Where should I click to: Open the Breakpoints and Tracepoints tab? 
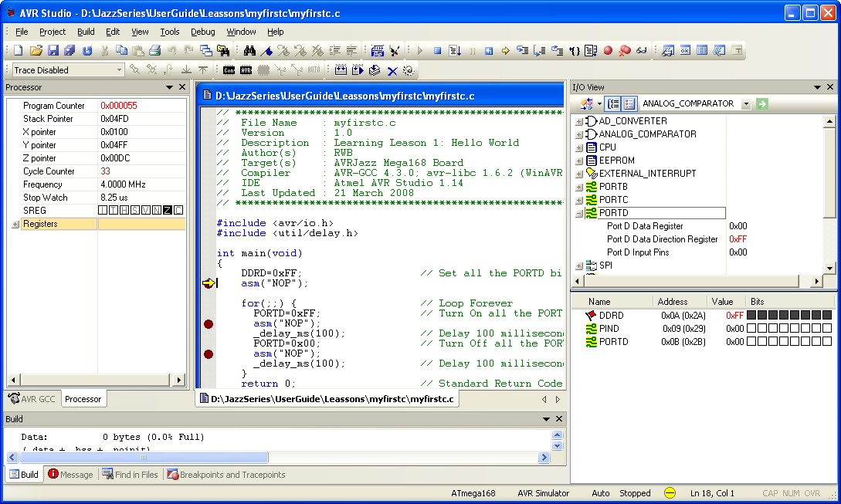pyautogui.click(x=226, y=475)
